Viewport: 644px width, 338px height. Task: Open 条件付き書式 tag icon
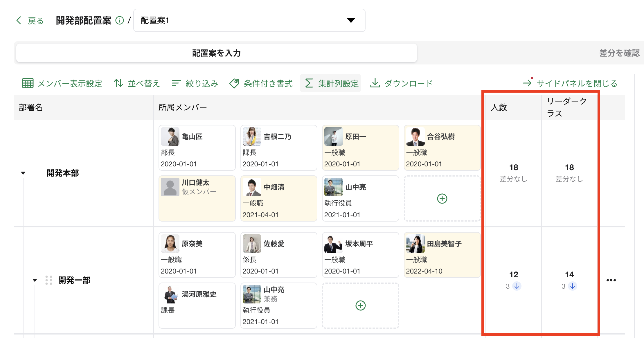[234, 83]
